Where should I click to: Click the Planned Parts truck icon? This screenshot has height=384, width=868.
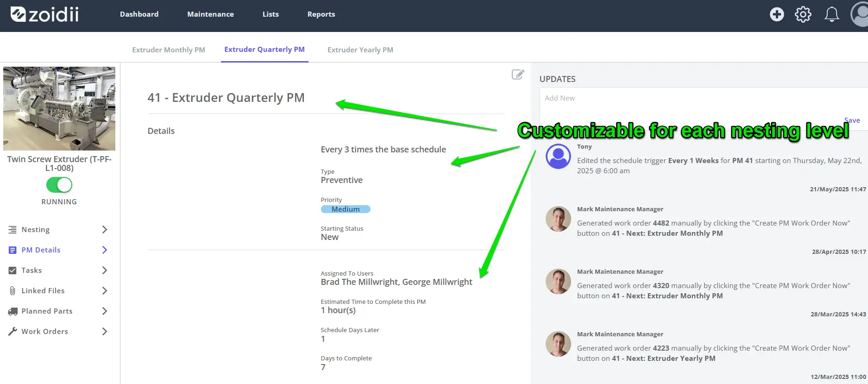pos(13,311)
